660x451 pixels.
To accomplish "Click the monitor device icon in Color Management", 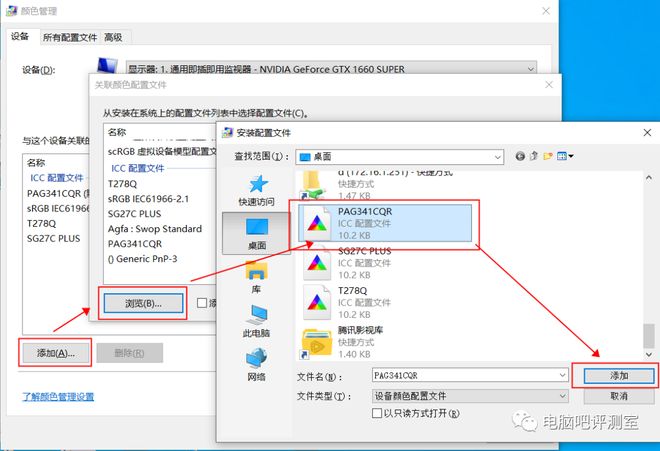I will 107,66.
